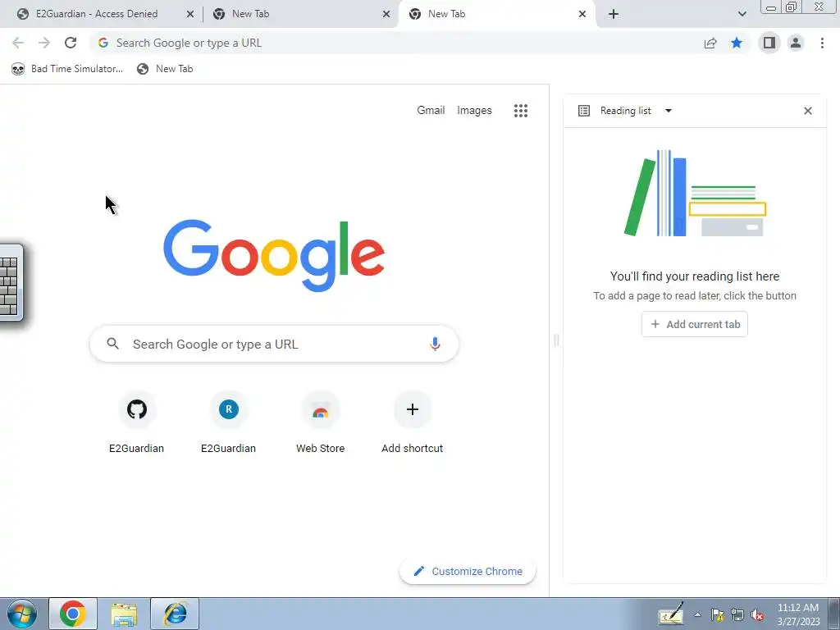
Task: Open the clock showing 11:12 AM
Action: point(798,614)
